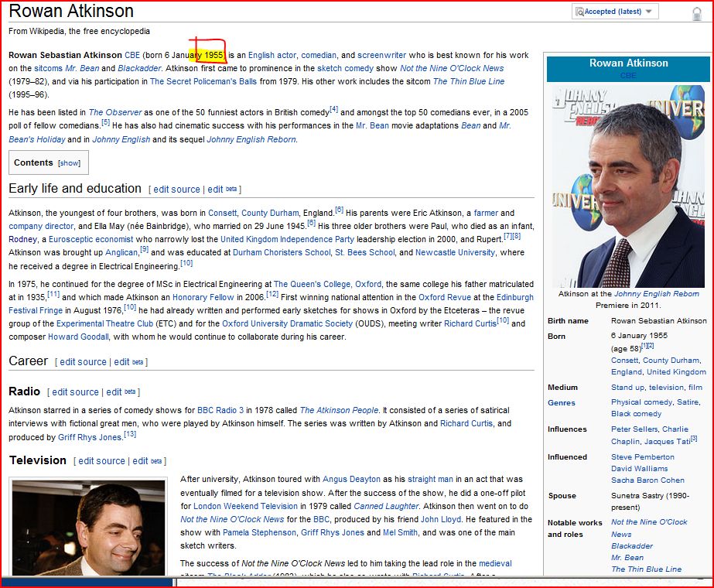
Task: Click edit beta for Early life and education
Action: tap(222, 190)
